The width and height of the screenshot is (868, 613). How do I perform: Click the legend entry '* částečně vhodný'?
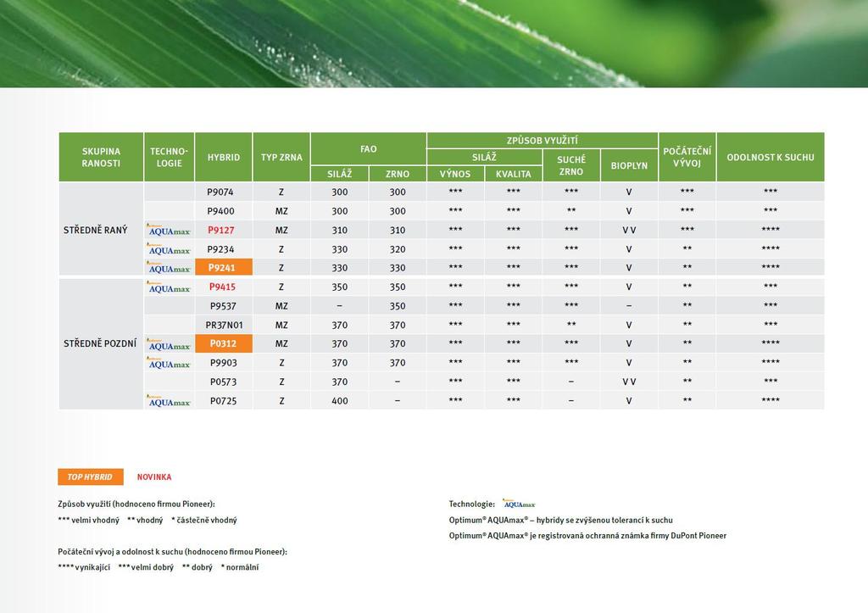click(204, 520)
